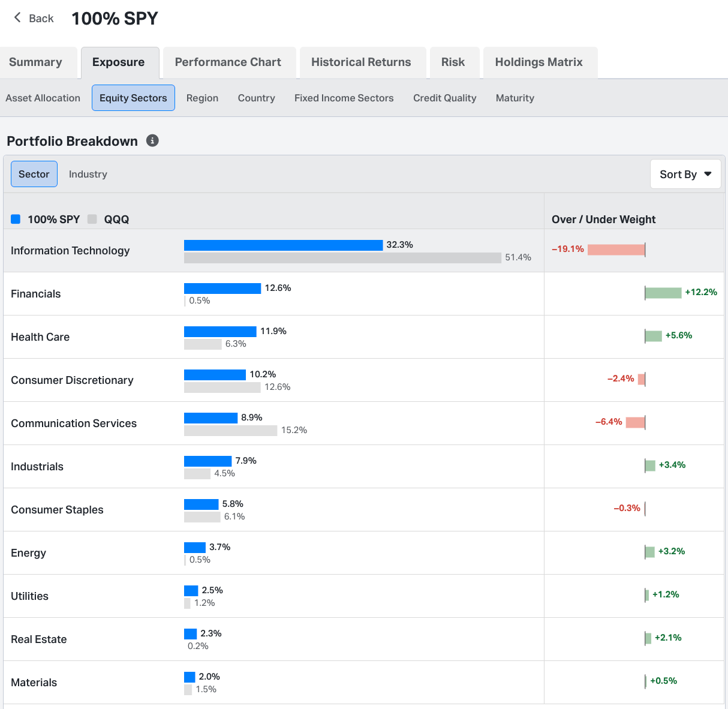Select the Exposure tab
This screenshot has height=709, width=728.
[x=120, y=62]
